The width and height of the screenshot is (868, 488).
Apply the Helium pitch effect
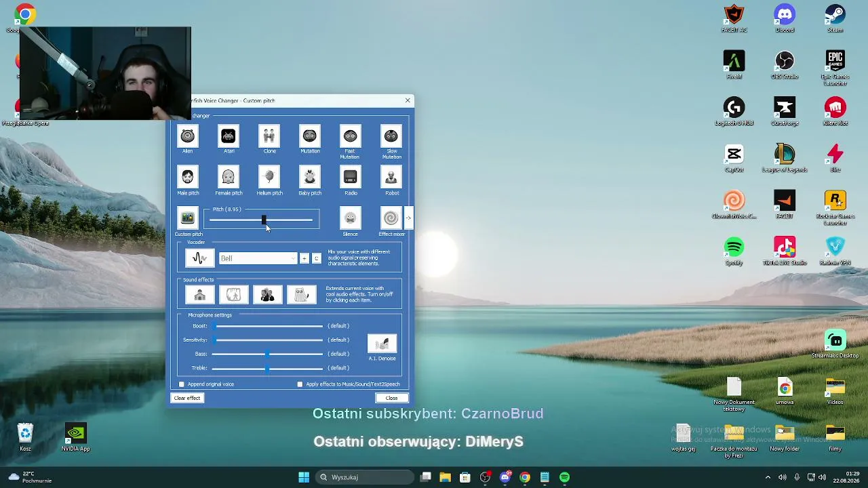pos(269,178)
